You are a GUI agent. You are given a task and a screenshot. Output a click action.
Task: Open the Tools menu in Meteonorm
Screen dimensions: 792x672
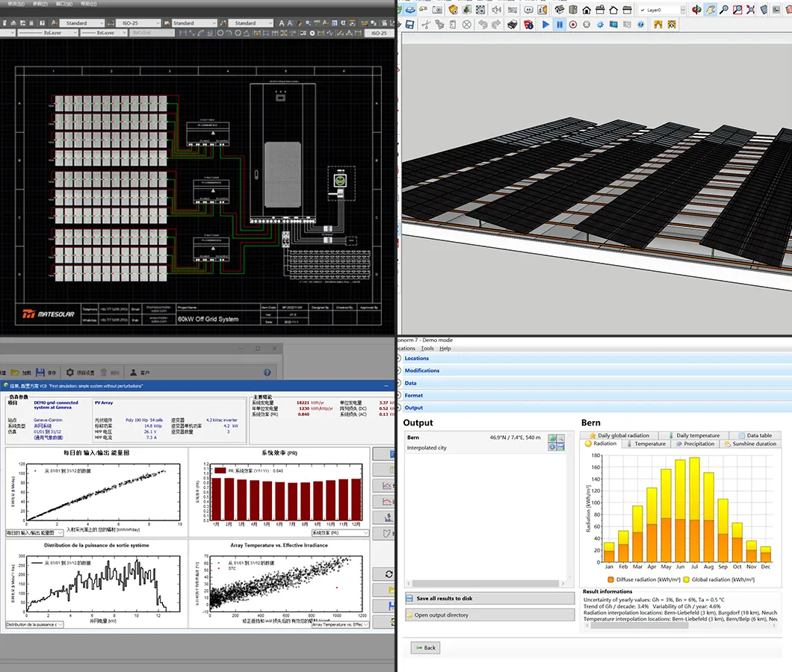(x=427, y=348)
